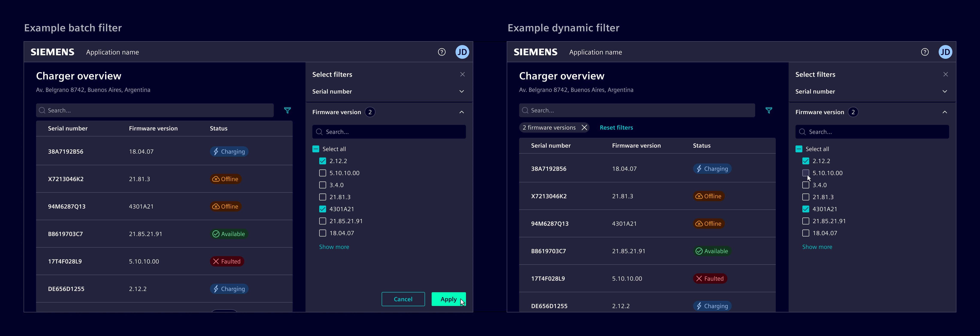The height and width of the screenshot is (336, 980).
Task: Click JD user avatar in batch filter example
Action: 462,52
